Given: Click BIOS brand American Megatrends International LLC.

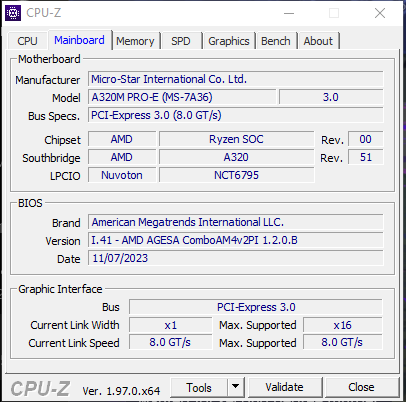Looking at the screenshot, I should point(236,222).
